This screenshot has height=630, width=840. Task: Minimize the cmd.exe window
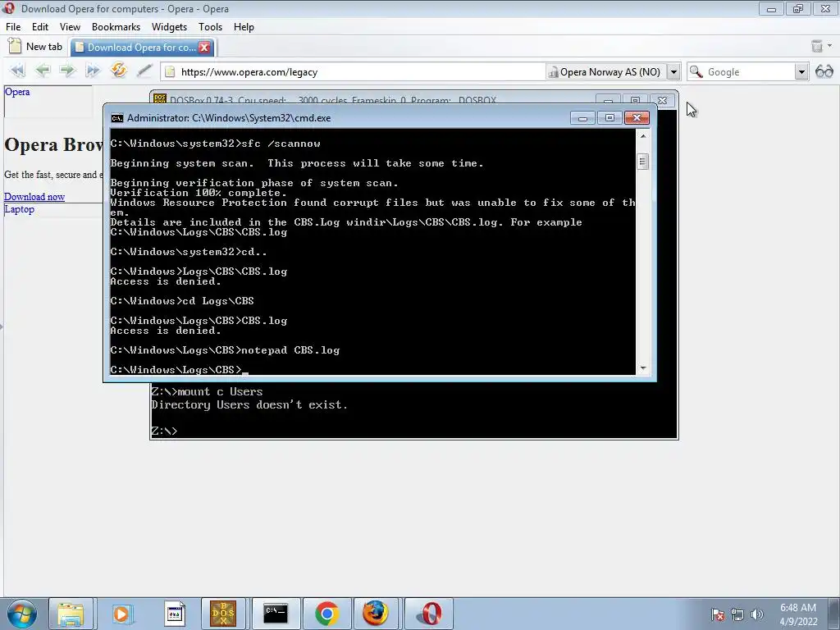click(x=582, y=118)
